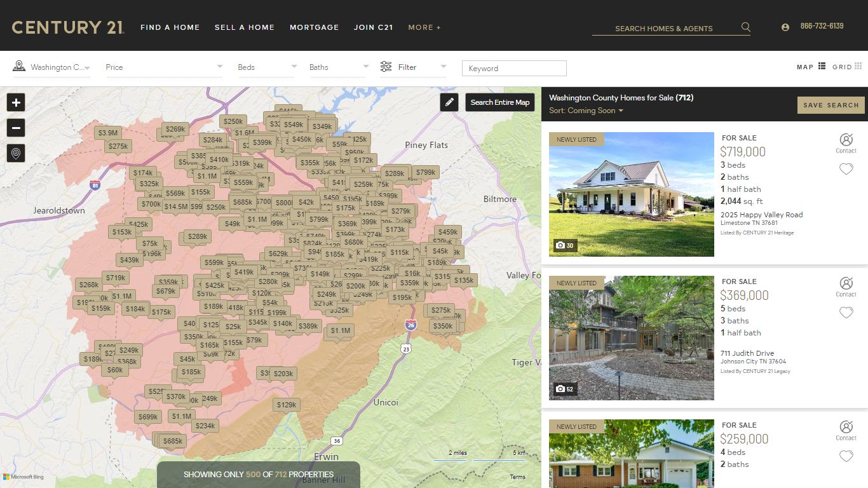Click the search magnifier icon
This screenshot has height=488, width=868.
click(x=746, y=27)
